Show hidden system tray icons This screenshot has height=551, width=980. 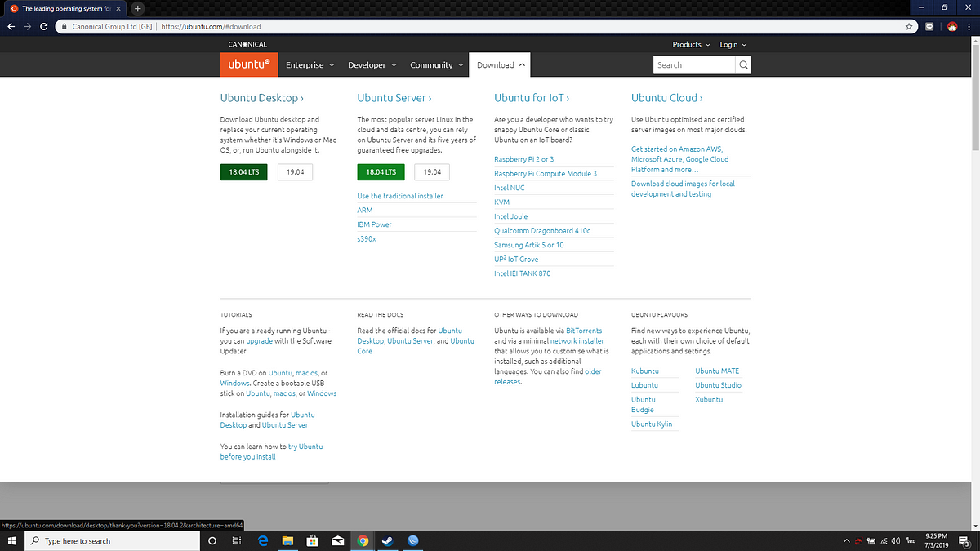(846, 540)
